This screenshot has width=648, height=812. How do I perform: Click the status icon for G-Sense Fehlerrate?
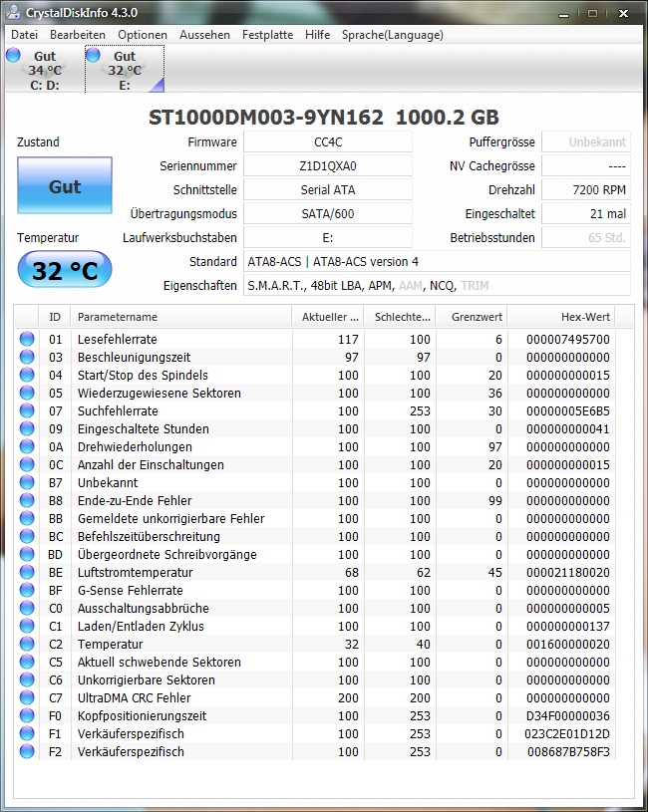click(x=27, y=590)
